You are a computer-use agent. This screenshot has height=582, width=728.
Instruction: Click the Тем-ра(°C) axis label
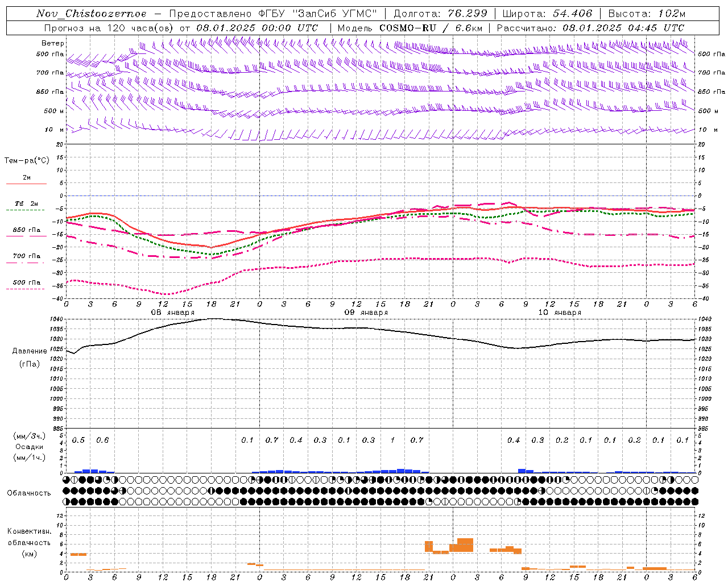[27, 161]
